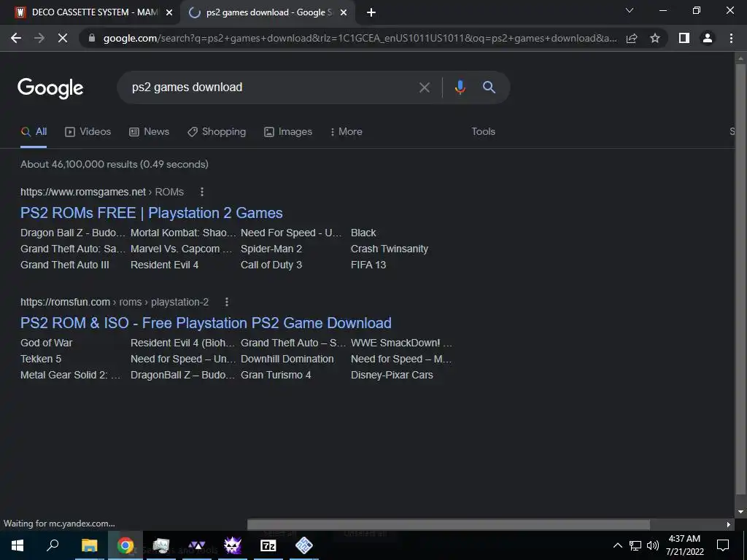Open a new tab with plus button
The image size is (747, 560).
pyautogui.click(x=371, y=13)
